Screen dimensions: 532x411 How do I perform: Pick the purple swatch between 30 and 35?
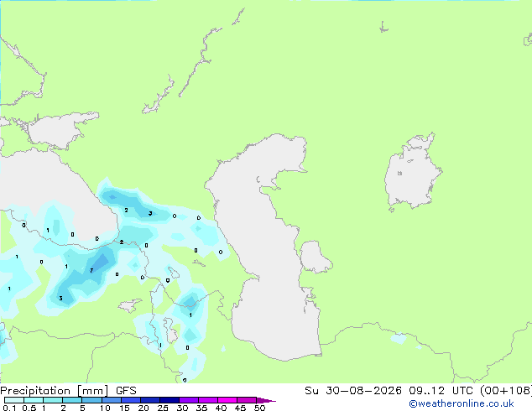[x=189, y=400]
